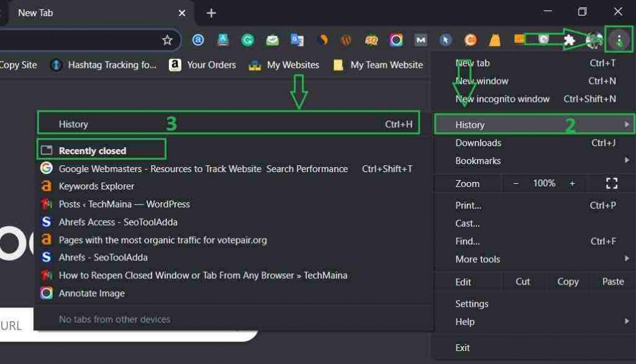Screen dimensions: 636x364
Task: Enter full screen using the zoom fullscreen icon
Action: [x=611, y=183]
